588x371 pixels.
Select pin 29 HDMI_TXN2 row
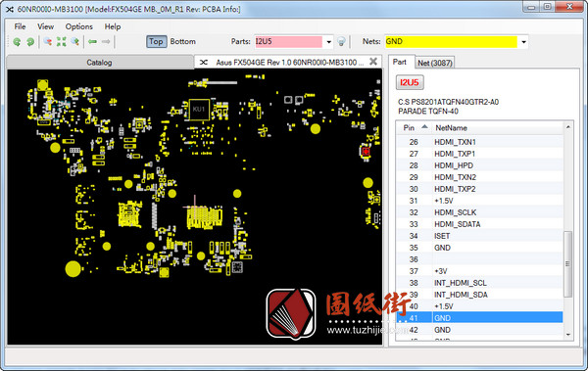coord(479,177)
